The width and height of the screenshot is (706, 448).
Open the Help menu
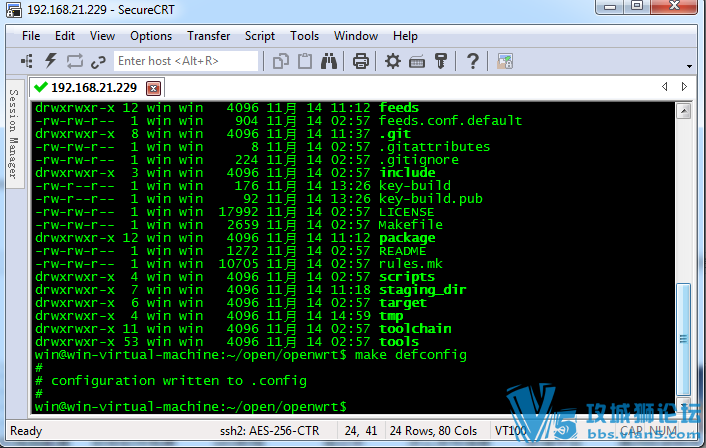click(x=405, y=36)
